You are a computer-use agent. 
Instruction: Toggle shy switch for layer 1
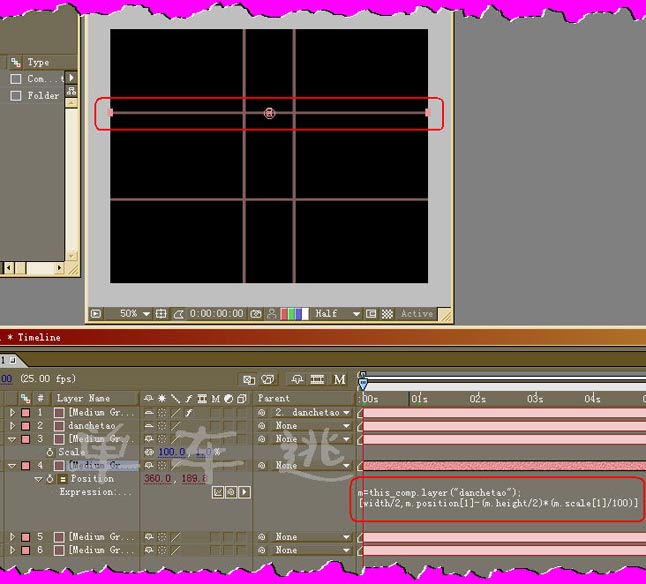149,412
